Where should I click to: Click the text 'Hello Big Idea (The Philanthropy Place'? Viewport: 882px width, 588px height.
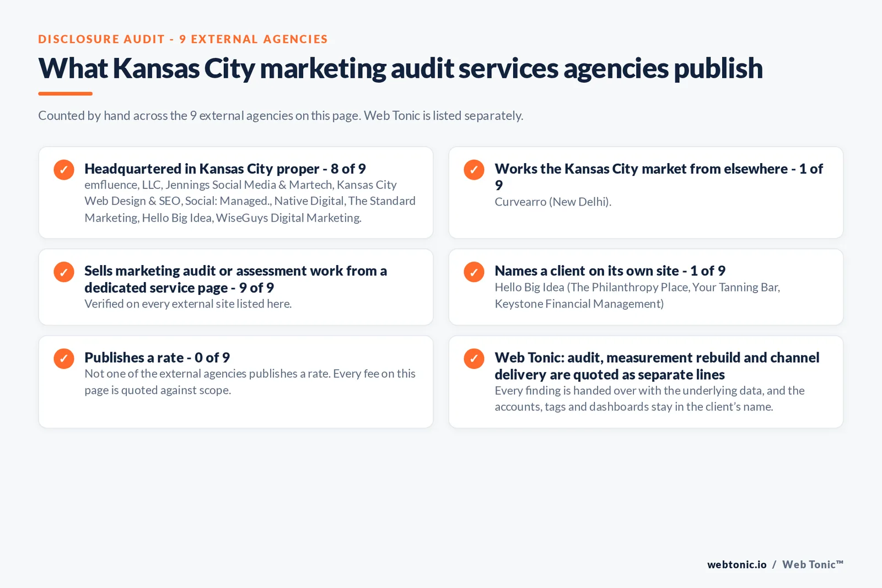pos(637,295)
